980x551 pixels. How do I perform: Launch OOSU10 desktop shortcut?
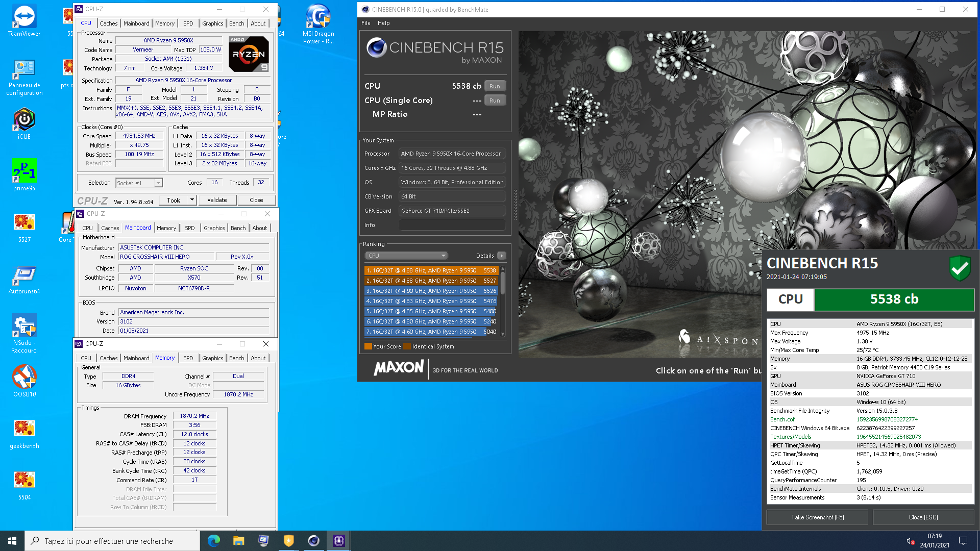click(24, 381)
